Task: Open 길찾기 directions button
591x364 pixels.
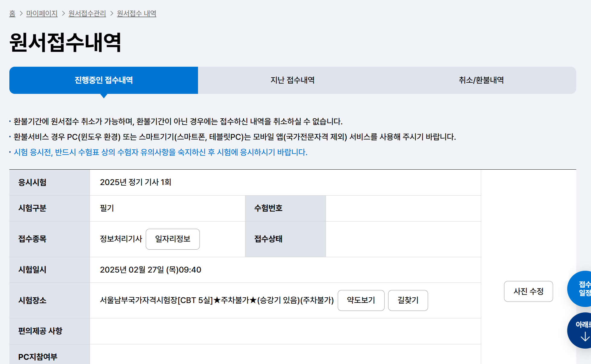Action: pyautogui.click(x=408, y=300)
